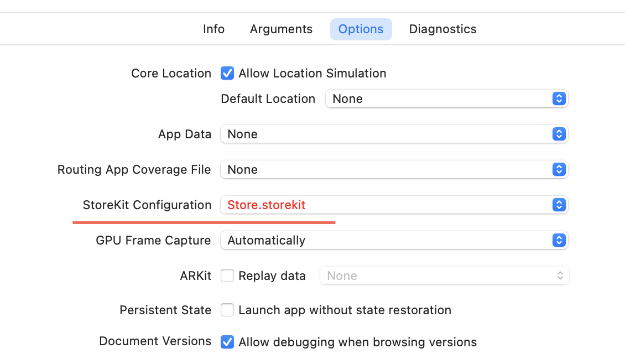Uncheck Allow debugging when browsing versions
The height and width of the screenshot is (364, 625).
[227, 342]
